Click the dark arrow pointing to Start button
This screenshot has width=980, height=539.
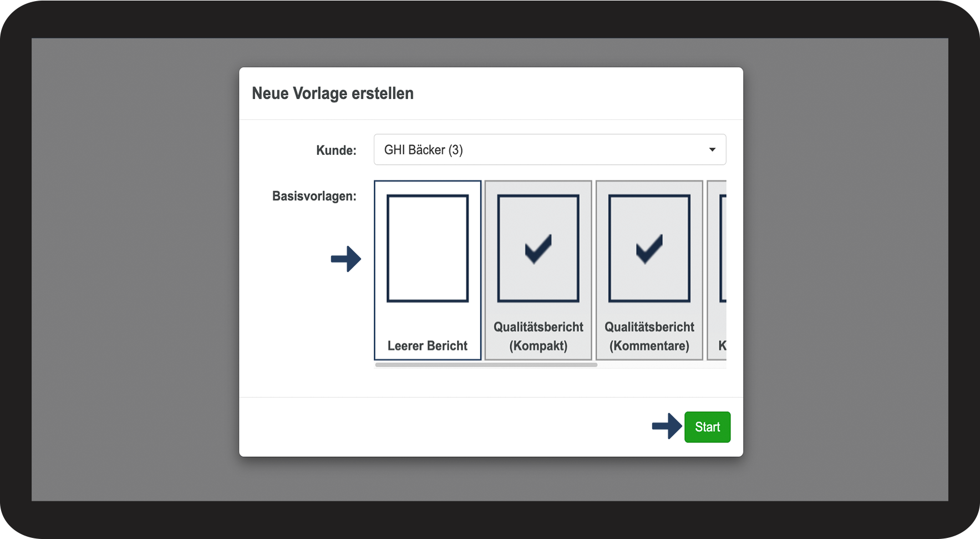coord(667,426)
